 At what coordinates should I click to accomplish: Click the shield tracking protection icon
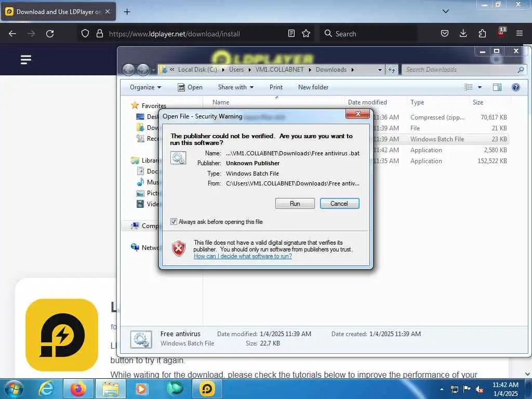(x=85, y=34)
